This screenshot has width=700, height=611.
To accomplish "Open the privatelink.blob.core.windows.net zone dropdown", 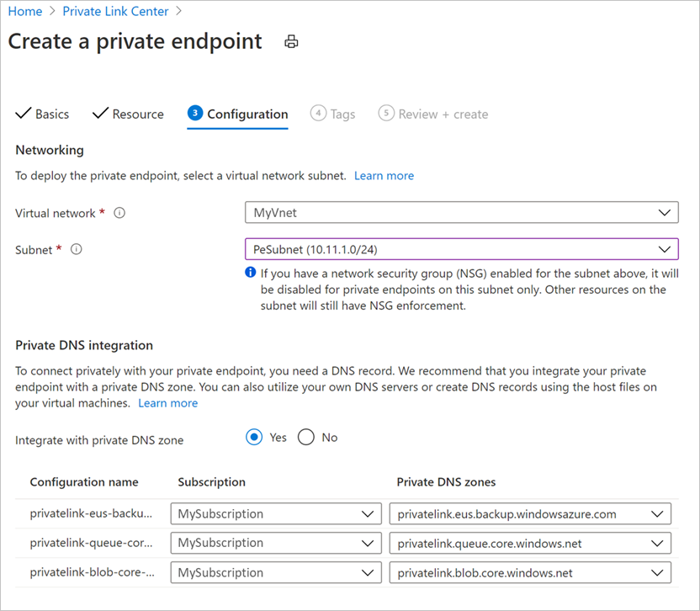I will pyautogui.click(x=530, y=572).
